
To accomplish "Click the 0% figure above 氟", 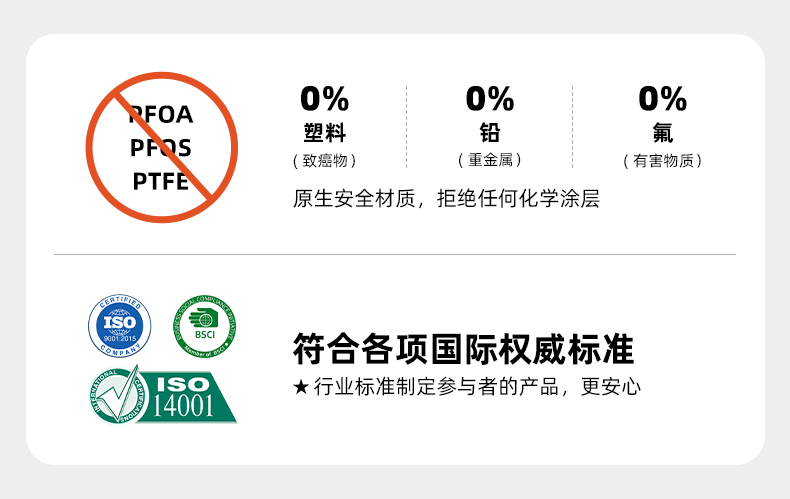I will tap(662, 98).
